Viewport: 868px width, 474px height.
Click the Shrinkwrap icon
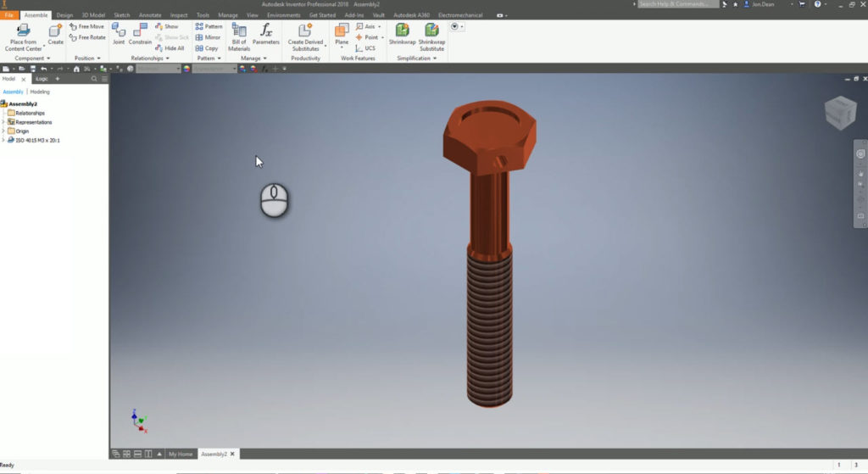[x=403, y=34]
